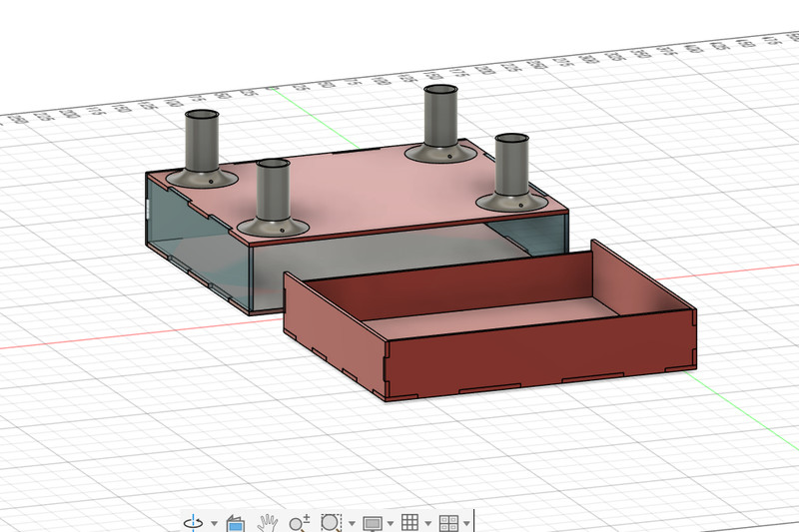Activate the Look At tool
This screenshot has height=532, width=799.
coord(236,523)
